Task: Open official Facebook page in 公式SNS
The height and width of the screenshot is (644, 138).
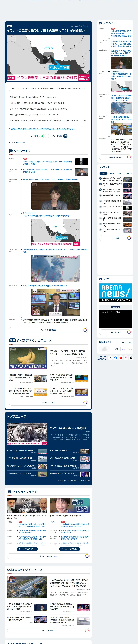Action: point(116,358)
